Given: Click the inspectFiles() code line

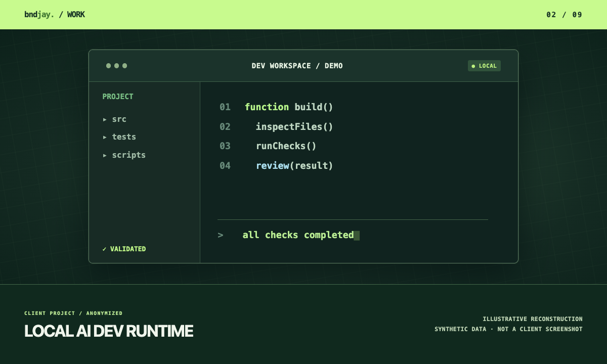Looking at the screenshot, I should pyautogui.click(x=295, y=127).
